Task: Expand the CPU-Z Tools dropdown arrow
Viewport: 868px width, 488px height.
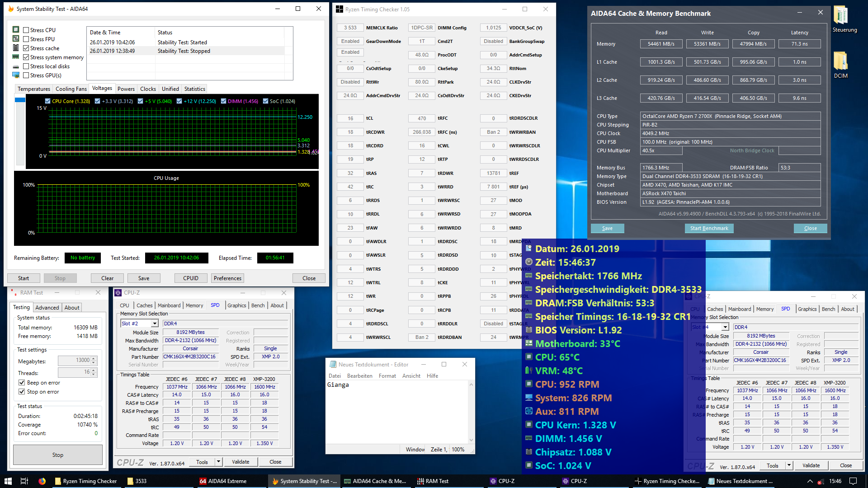Action: pyautogui.click(x=218, y=462)
